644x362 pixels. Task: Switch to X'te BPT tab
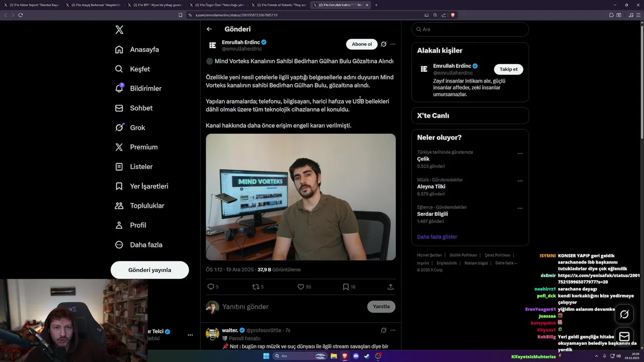click(155, 5)
